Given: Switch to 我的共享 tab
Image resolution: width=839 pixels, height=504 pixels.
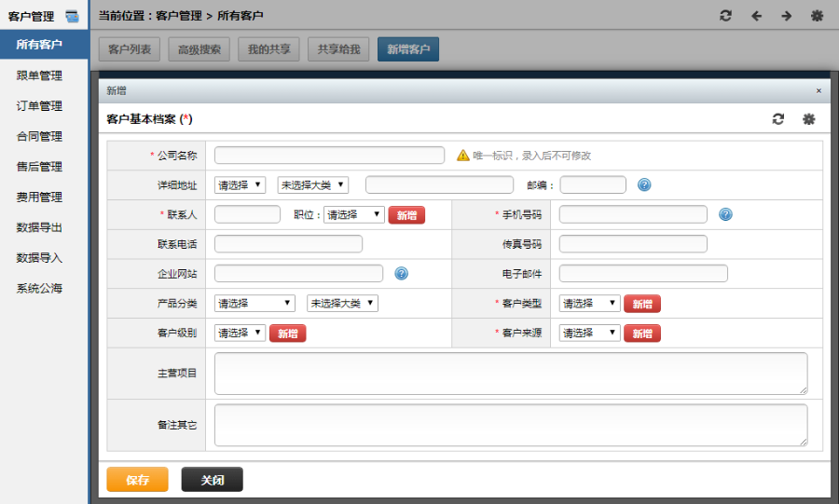Looking at the screenshot, I should [x=268, y=49].
